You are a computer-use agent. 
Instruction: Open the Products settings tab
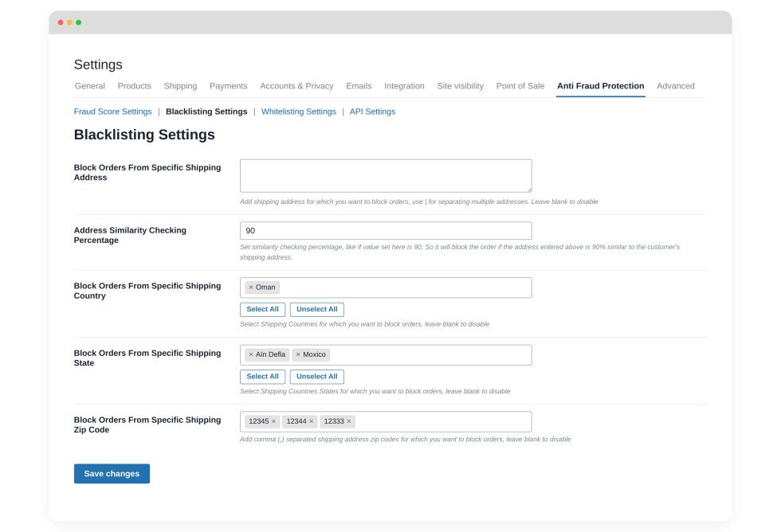[135, 86]
